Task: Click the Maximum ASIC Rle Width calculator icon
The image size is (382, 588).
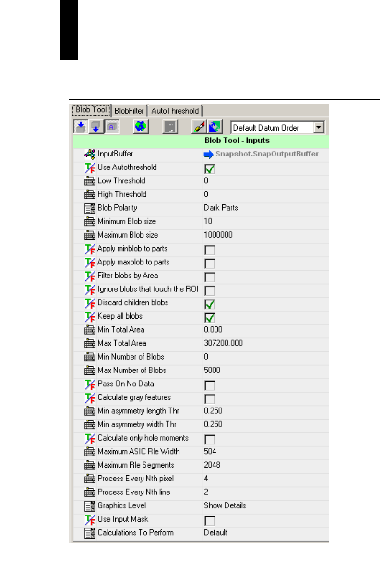Action: click(90, 452)
